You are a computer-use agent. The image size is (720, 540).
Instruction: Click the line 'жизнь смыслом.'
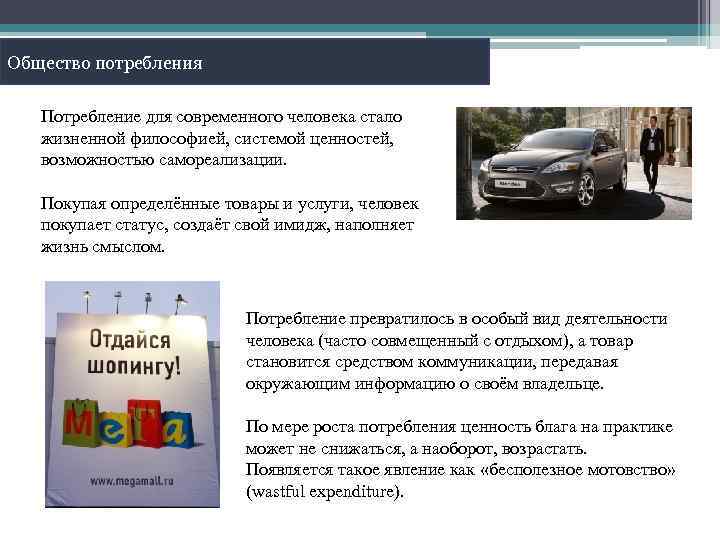(x=102, y=247)
